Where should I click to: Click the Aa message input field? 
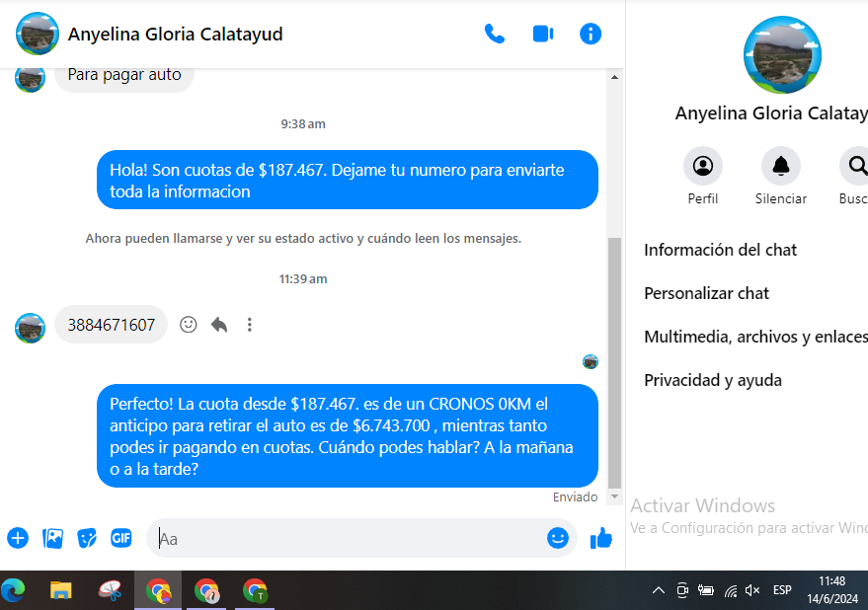[x=346, y=539]
